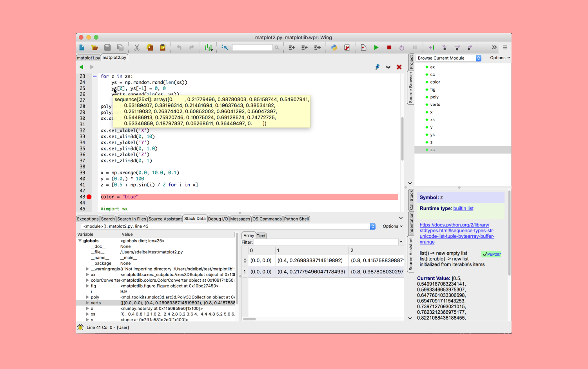Click the Python logo toolbar icon
Screen dimensions: 588x369
point(334,47)
